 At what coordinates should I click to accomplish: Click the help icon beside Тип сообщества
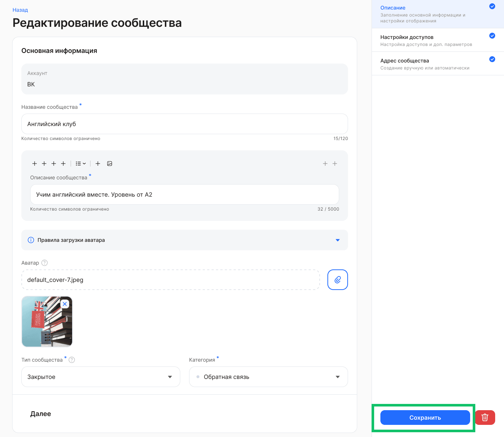pos(72,359)
